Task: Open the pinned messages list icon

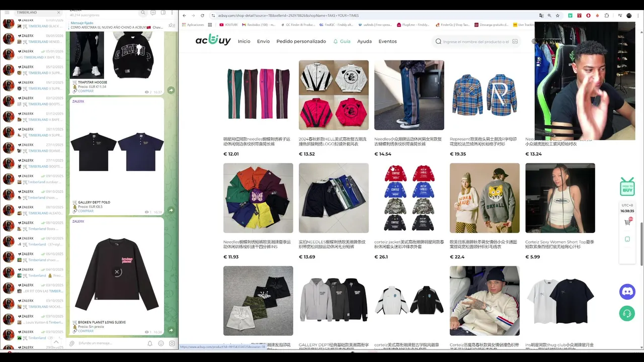Action: click(172, 25)
